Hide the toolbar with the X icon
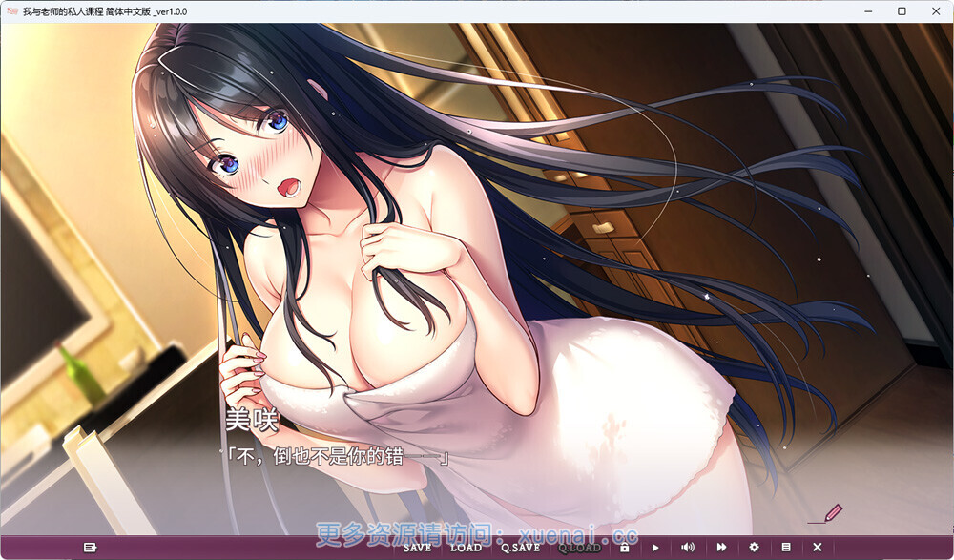954x560 pixels. (817, 548)
